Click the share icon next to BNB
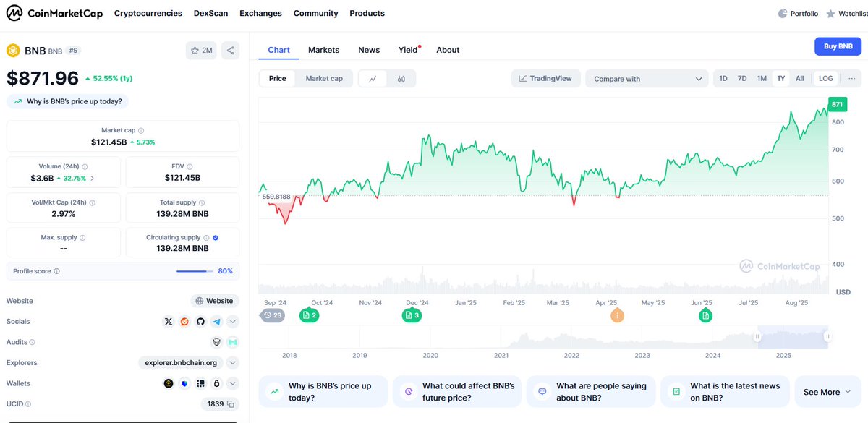 pos(230,51)
